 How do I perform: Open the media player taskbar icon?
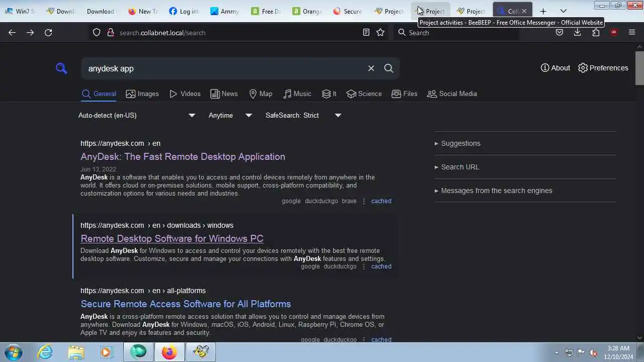click(106, 352)
